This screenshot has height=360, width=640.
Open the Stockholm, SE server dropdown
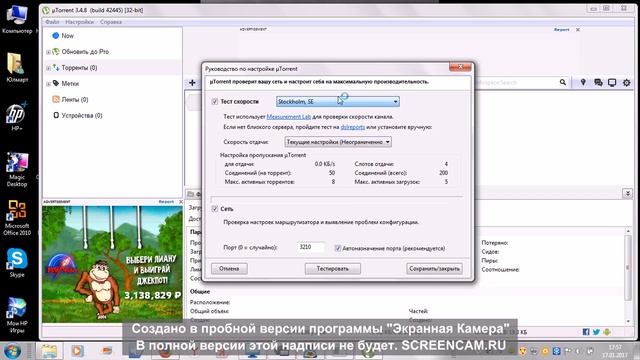pos(338,102)
